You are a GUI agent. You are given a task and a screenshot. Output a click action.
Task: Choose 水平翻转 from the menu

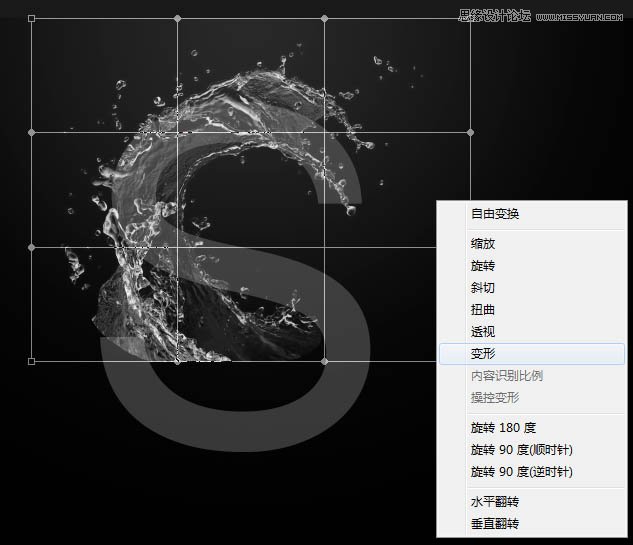pos(495,502)
